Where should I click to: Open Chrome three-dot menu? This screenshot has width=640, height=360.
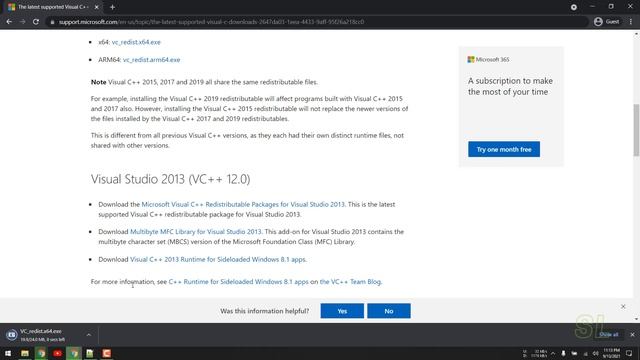[631, 22]
